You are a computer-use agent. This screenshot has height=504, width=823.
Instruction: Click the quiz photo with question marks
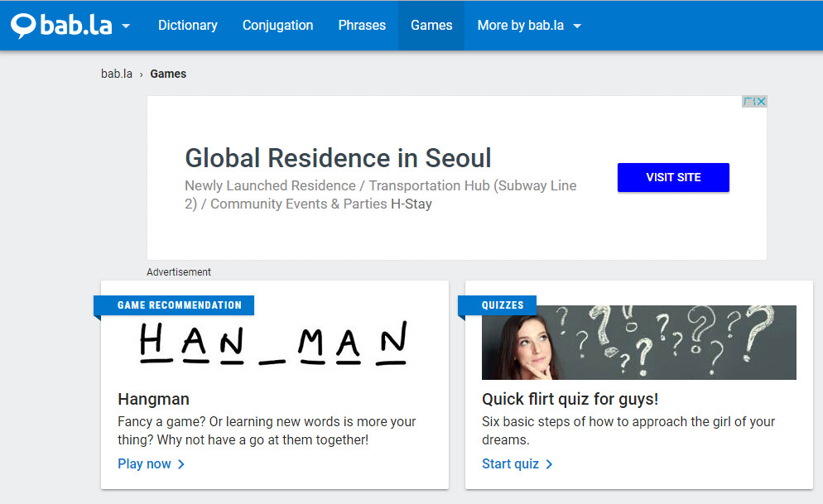click(638, 343)
